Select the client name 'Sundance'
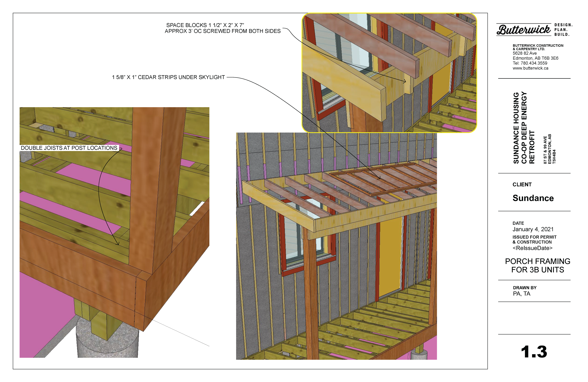 click(x=533, y=198)
